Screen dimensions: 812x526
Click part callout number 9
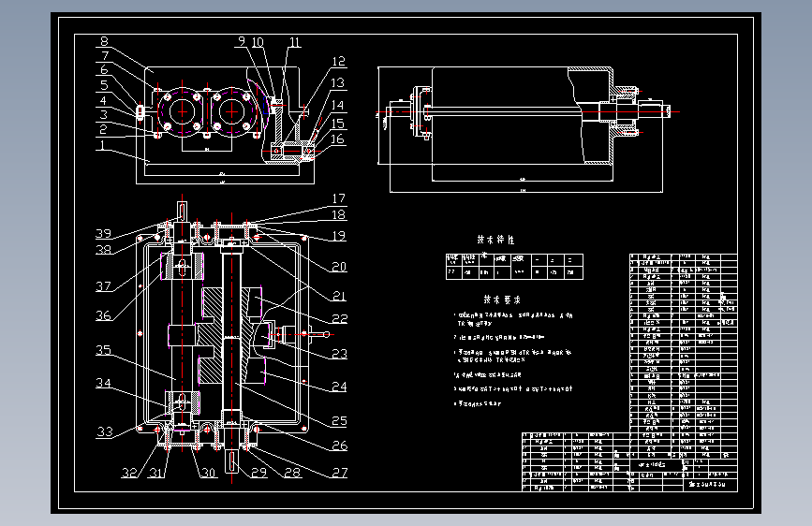242,41
